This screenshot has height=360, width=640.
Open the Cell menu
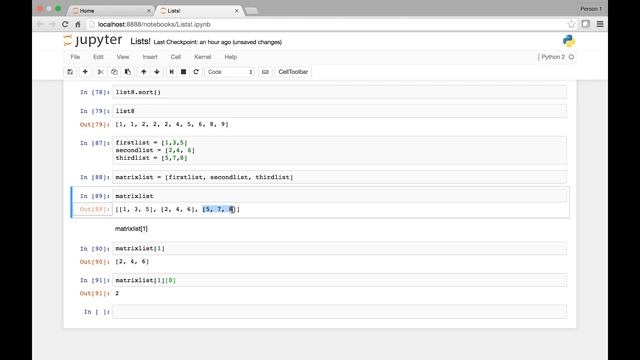click(176, 57)
